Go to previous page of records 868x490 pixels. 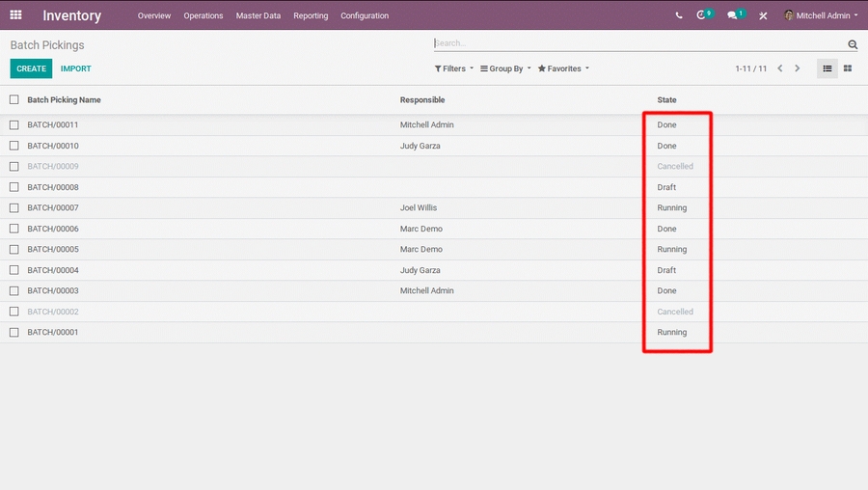point(780,68)
